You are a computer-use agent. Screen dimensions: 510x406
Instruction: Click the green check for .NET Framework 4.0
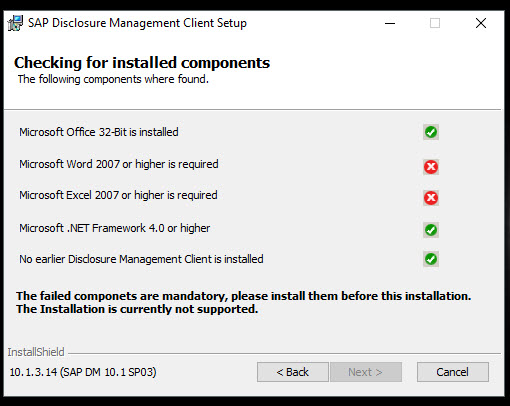click(431, 230)
